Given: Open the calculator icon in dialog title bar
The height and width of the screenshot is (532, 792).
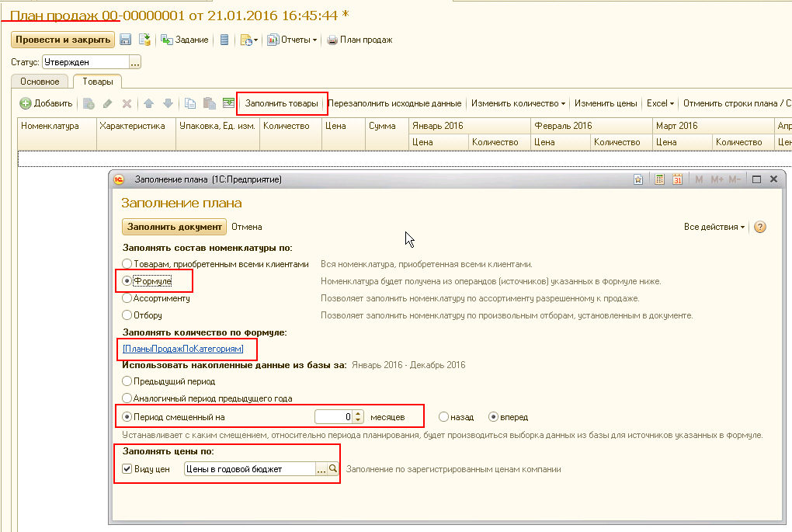Looking at the screenshot, I should click(660, 179).
